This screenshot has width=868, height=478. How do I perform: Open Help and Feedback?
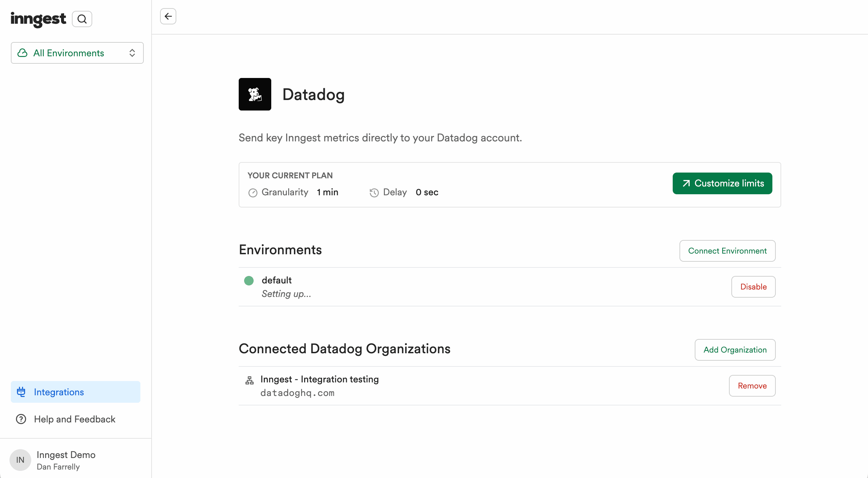point(75,419)
